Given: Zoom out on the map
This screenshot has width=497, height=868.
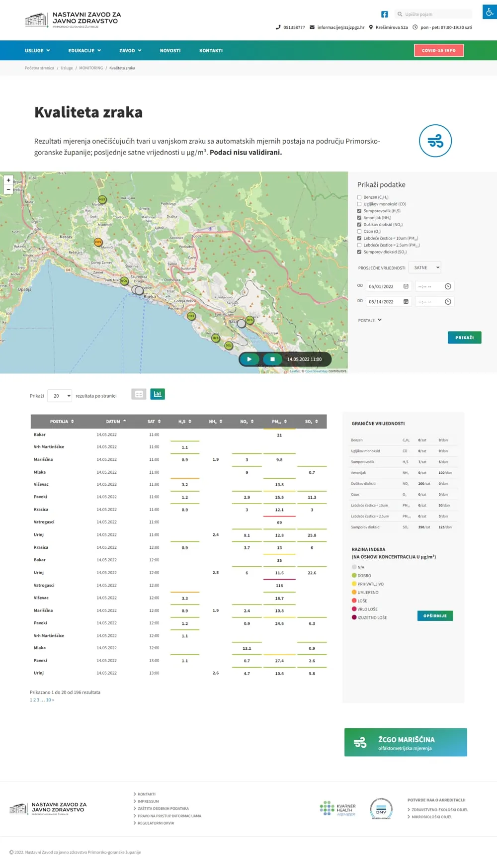Looking at the screenshot, I should click(x=8, y=189).
